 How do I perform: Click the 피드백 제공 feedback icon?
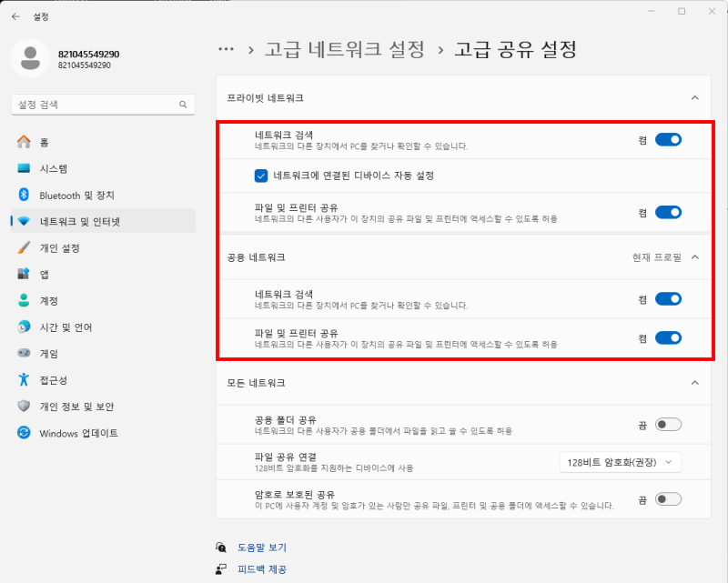tap(221, 569)
